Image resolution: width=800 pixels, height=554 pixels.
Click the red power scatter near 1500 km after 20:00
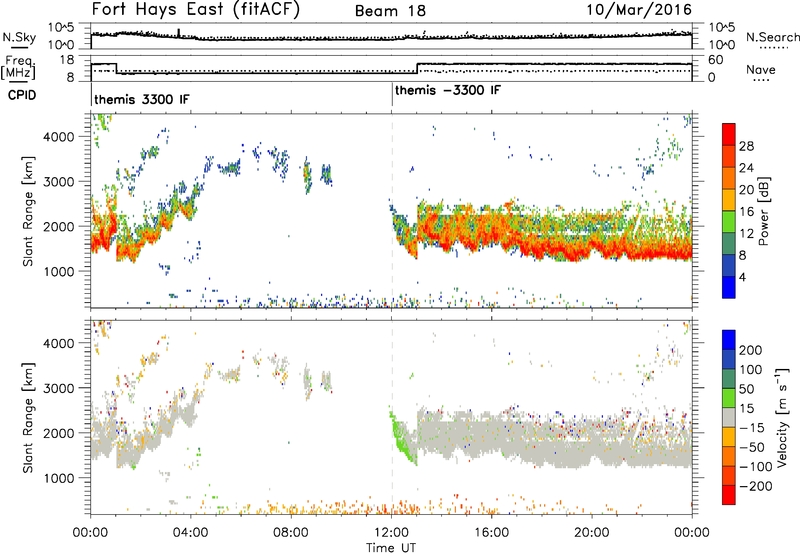[x=643, y=252]
